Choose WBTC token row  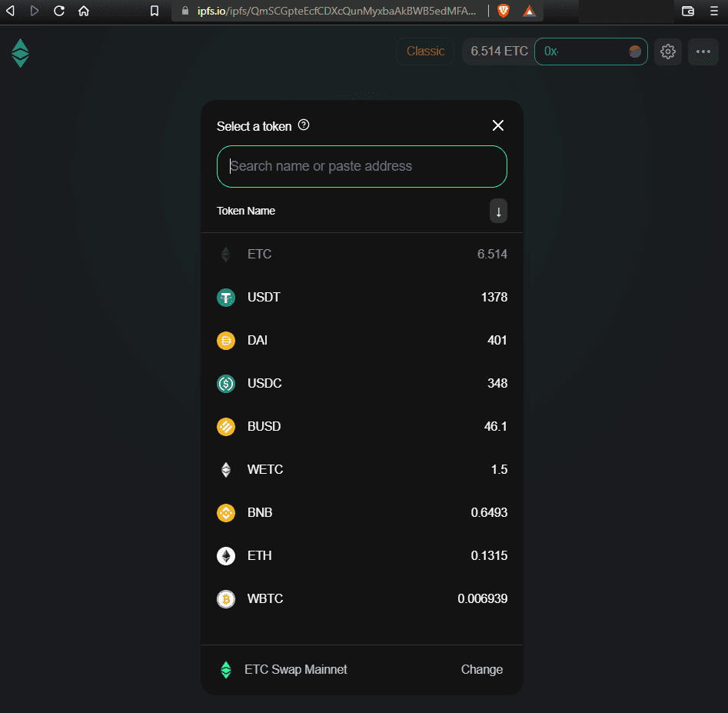coord(361,598)
